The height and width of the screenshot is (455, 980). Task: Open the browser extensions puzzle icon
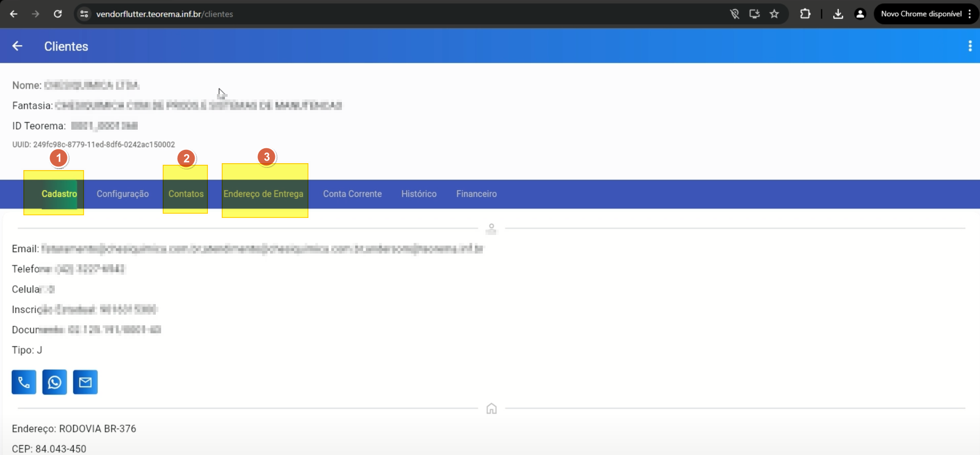pyautogui.click(x=805, y=14)
